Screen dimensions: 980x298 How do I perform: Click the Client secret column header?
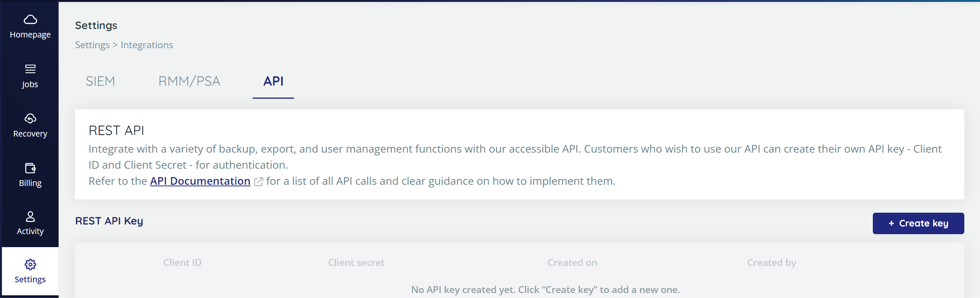point(356,262)
